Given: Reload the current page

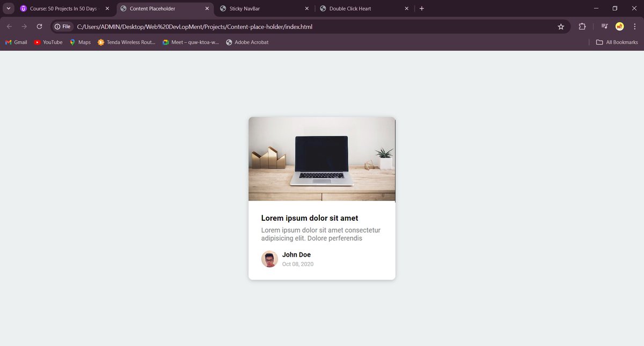Looking at the screenshot, I should pos(39,26).
